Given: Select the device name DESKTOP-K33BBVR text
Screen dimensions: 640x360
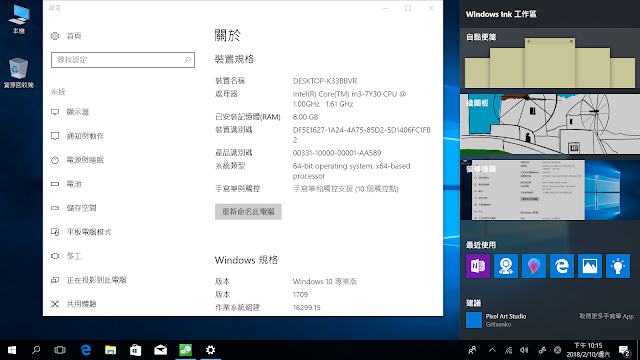Looking at the screenshot, I should click(325, 81).
